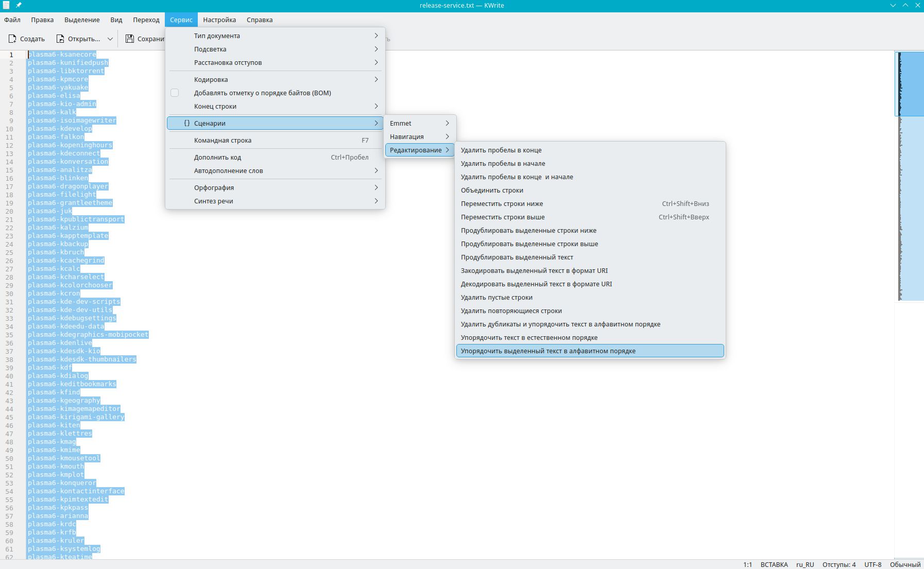Expand the Конец строки submenu
The image size is (924, 569).
click(275, 107)
